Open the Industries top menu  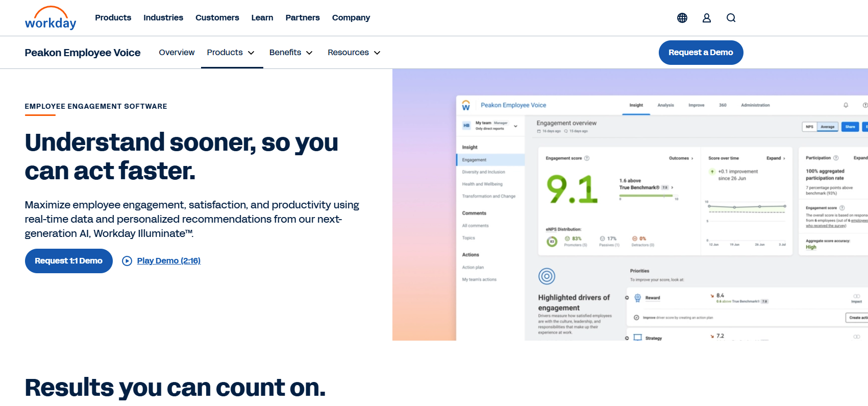163,18
